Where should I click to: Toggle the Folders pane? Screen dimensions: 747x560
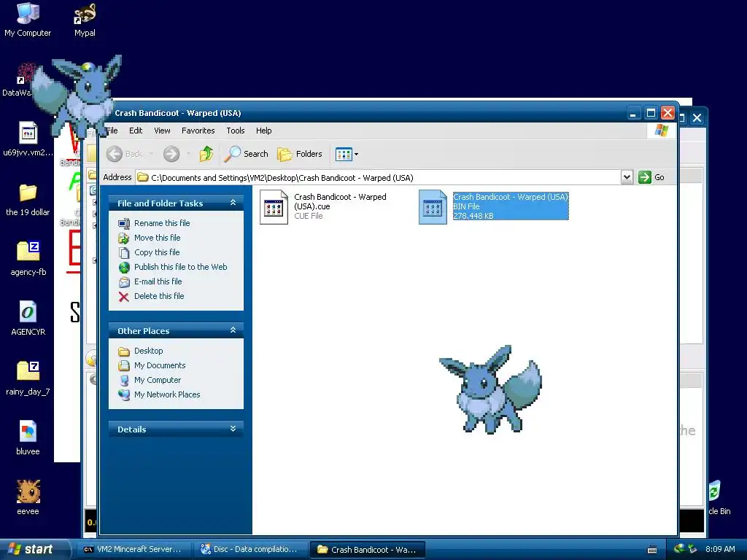point(300,154)
